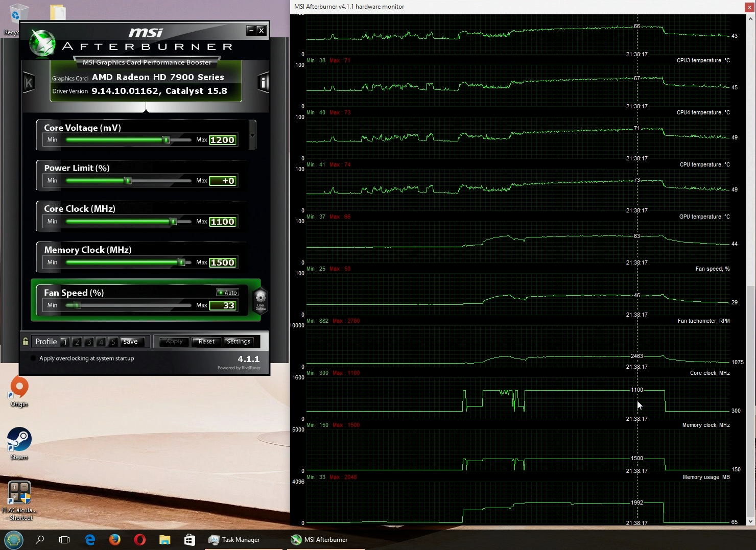The image size is (756, 550).
Task: Click the Kombustor K icon
Action: click(29, 83)
